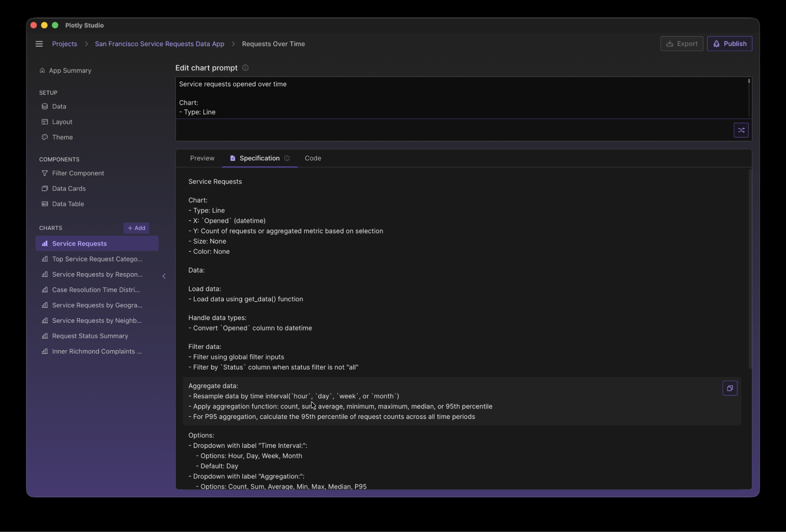Screen dimensions: 786x532
Task: Go to Projects breadcrumb link
Action: click(x=64, y=44)
